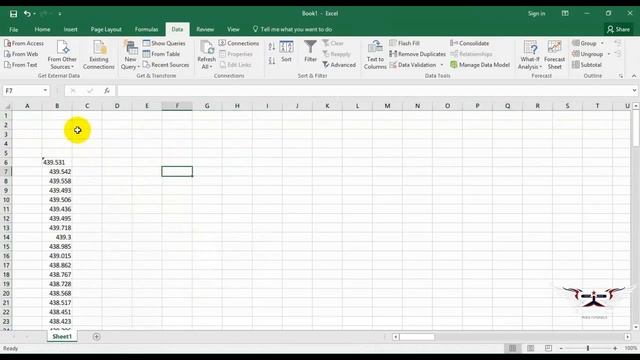The height and width of the screenshot is (360, 640).
Task: Switch to the Review tab
Action: [205, 29]
